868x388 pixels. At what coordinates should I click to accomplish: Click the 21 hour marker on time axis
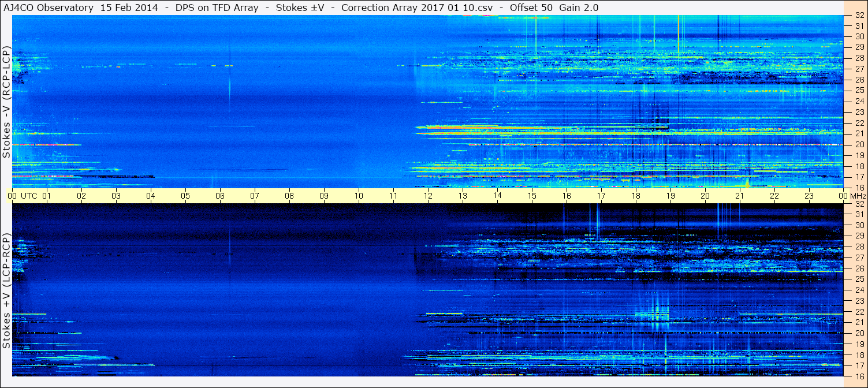pyautogui.click(x=740, y=196)
